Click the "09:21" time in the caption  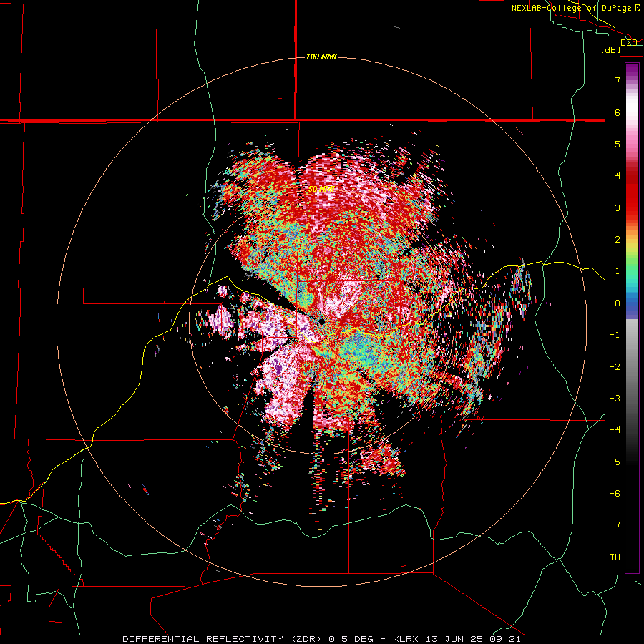click(x=507, y=639)
